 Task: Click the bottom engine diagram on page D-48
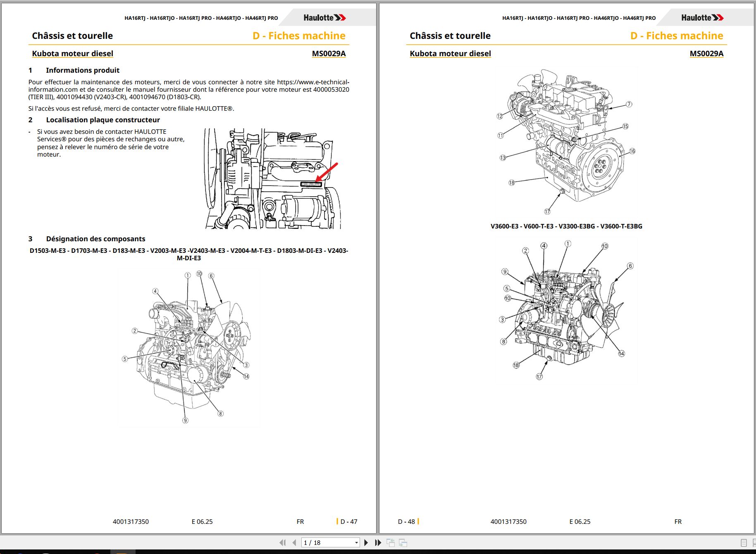(x=566, y=310)
